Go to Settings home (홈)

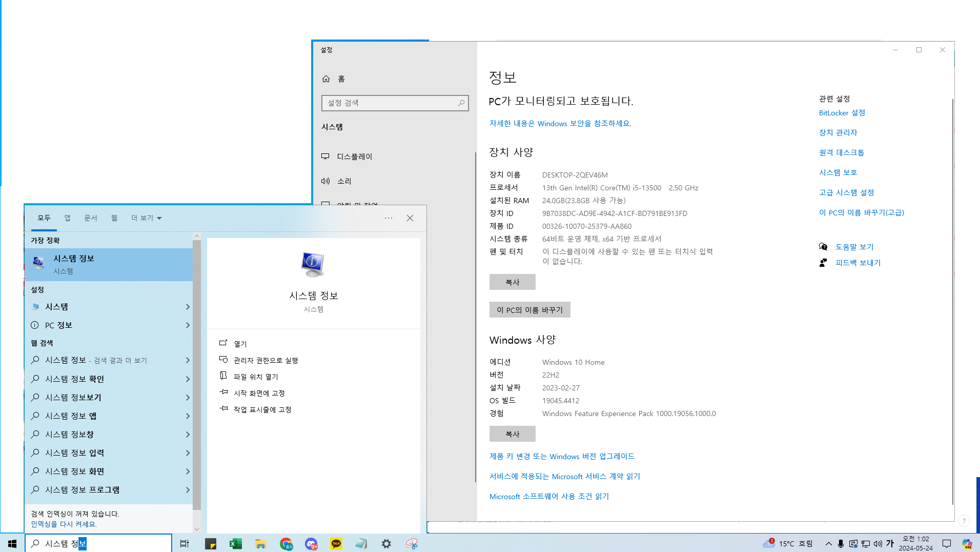pyautogui.click(x=334, y=78)
